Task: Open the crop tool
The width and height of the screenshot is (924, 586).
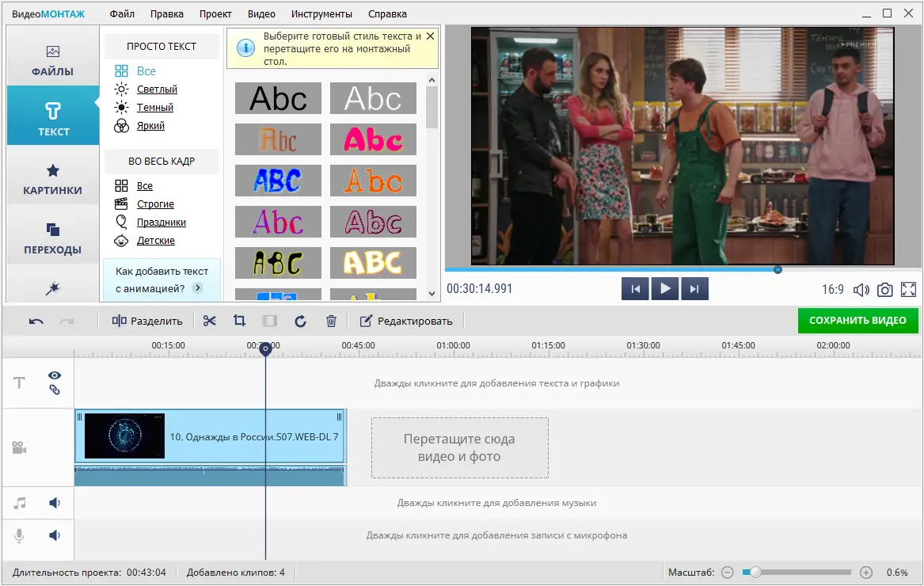Action: click(239, 321)
